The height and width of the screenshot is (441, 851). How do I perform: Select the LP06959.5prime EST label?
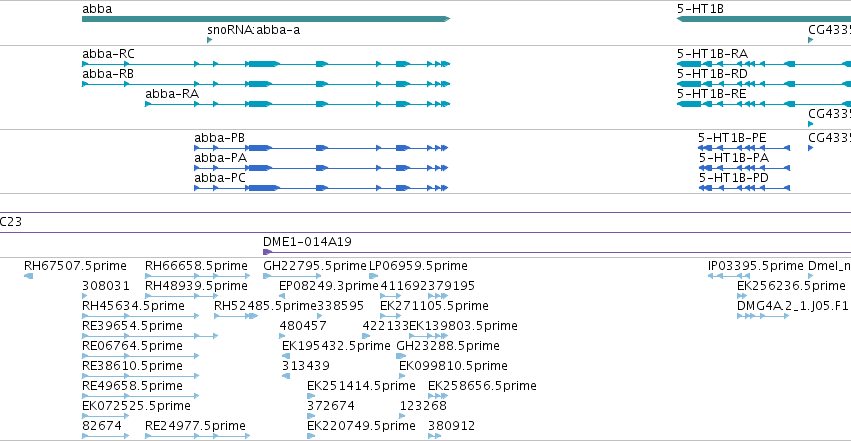418,266
